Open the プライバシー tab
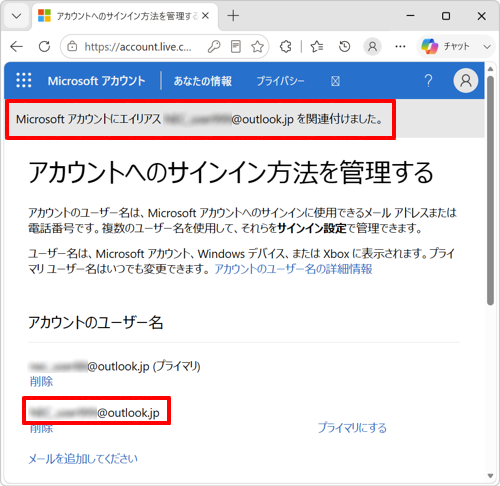 280,81
